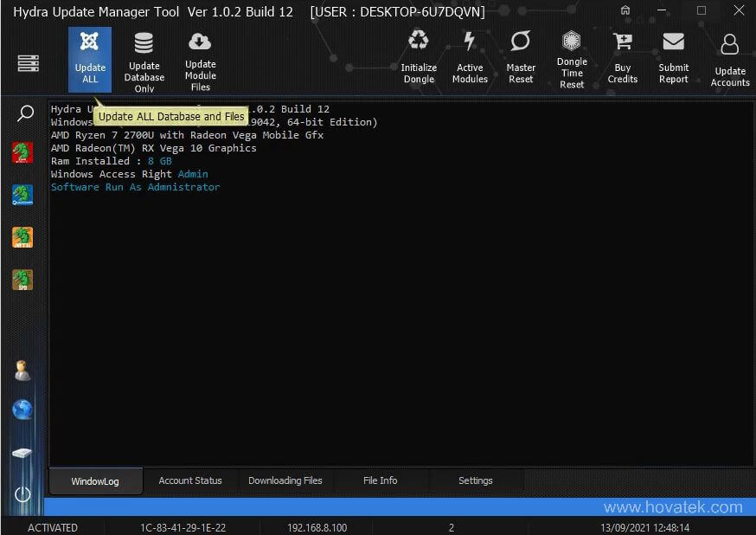Select Update Module Files
This screenshot has width=756, height=535.
(x=200, y=58)
